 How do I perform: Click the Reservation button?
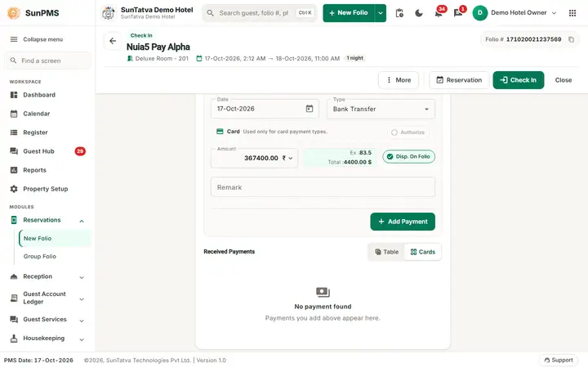tap(459, 80)
